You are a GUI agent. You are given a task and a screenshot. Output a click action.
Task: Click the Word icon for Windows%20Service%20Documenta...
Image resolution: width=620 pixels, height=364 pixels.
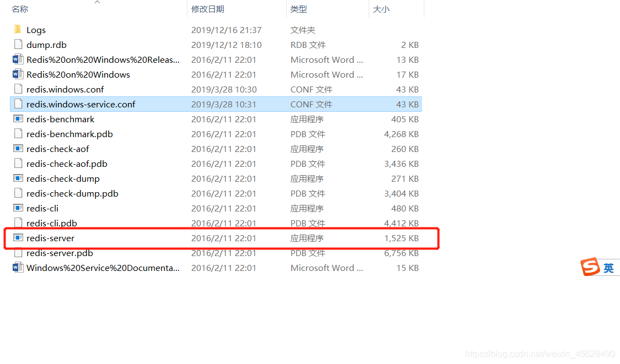click(18, 268)
